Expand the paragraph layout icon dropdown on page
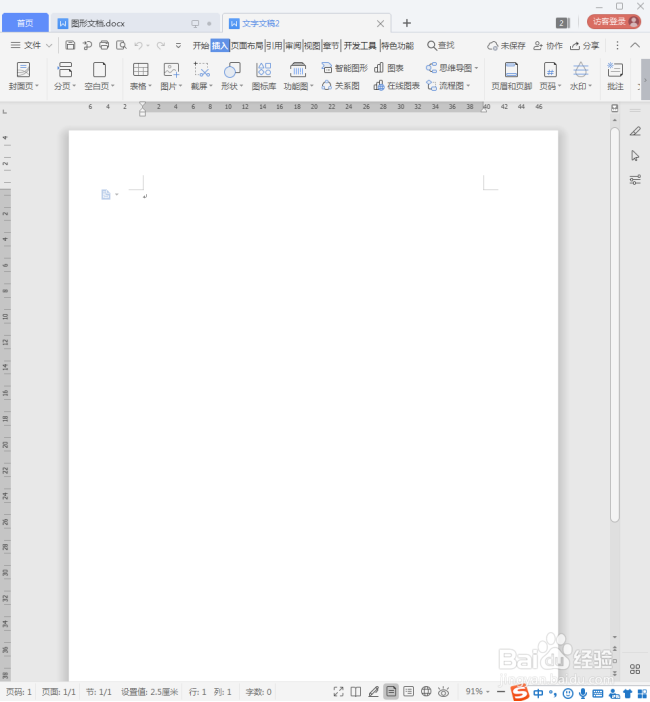Image resolution: width=650 pixels, height=702 pixels. pos(117,194)
